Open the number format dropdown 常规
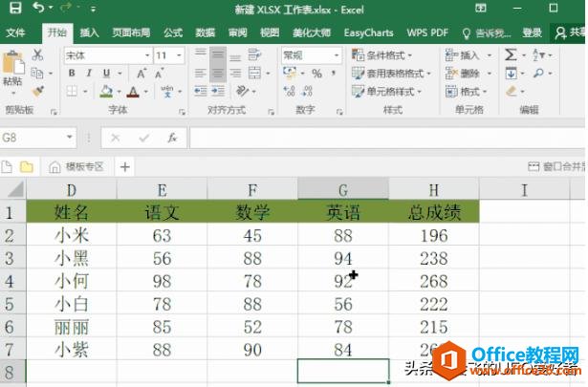 [x=337, y=55]
